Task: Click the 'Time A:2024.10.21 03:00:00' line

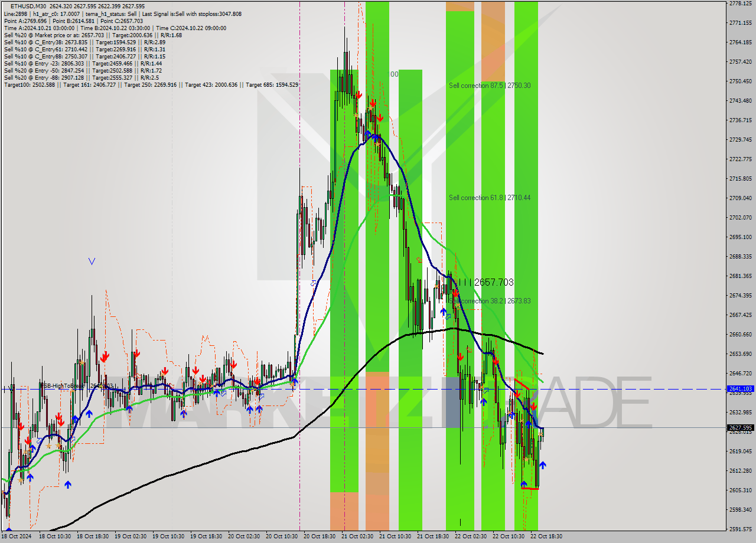Action: point(115,28)
